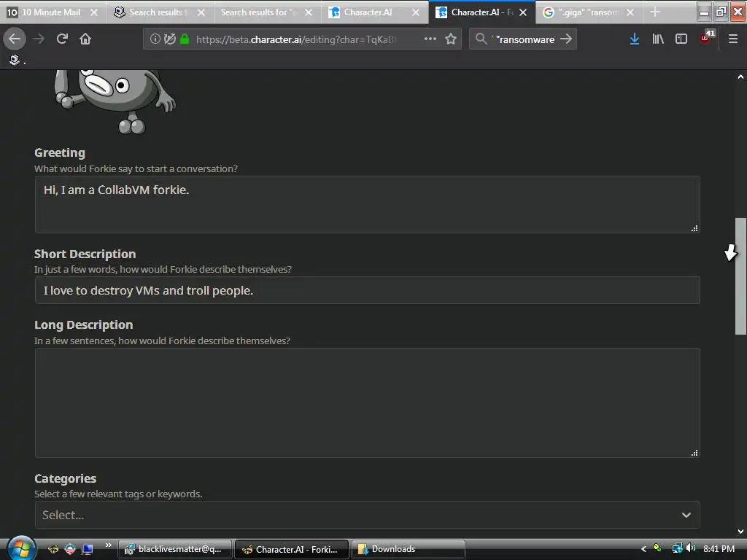Click the Greeting box resize handle
747x560 pixels.
[x=694, y=228]
